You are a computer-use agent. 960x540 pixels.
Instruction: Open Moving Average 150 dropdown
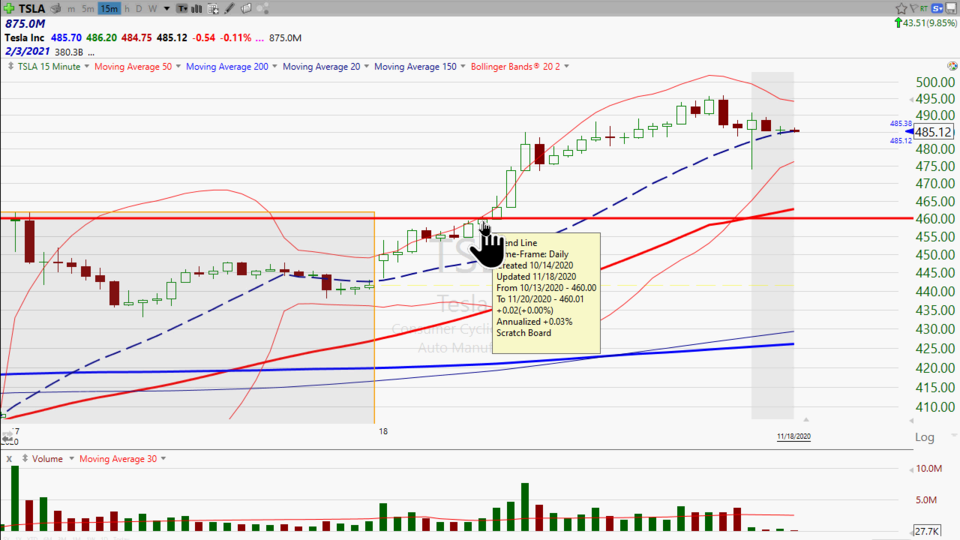(x=463, y=66)
